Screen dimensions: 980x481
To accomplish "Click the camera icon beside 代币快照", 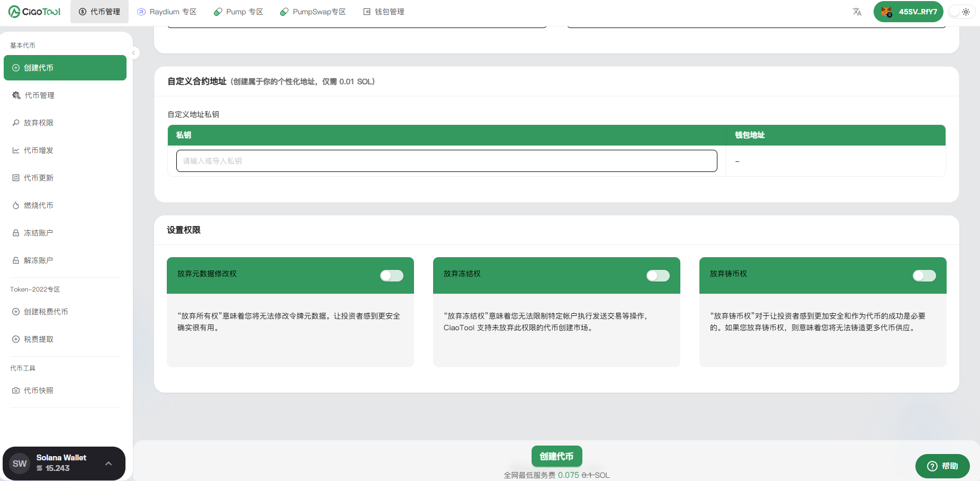I will pyautogui.click(x=16, y=391).
